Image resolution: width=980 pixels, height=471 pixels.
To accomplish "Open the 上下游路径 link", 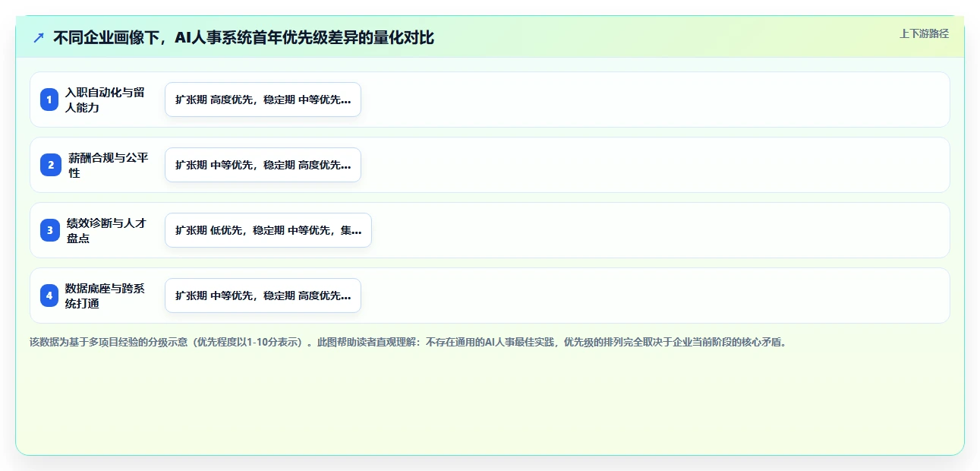I will tap(924, 33).
